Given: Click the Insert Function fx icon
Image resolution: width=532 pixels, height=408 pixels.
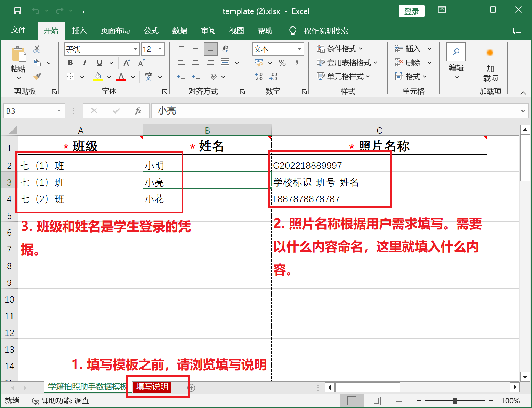Looking at the screenshot, I should (138, 111).
